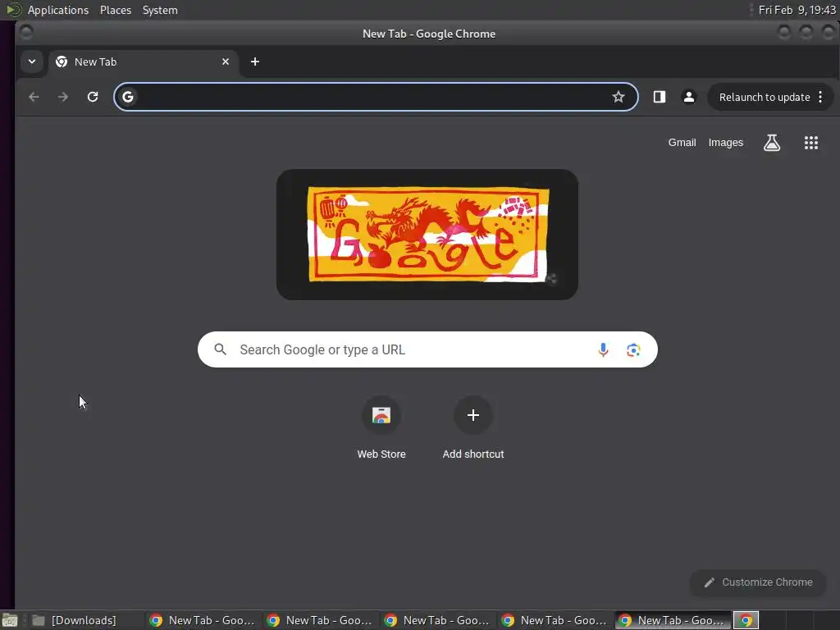The image size is (840, 630).
Task: Switch to fourth New Tab taskbar entry
Action: pyautogui.click(x=555, y=620)
